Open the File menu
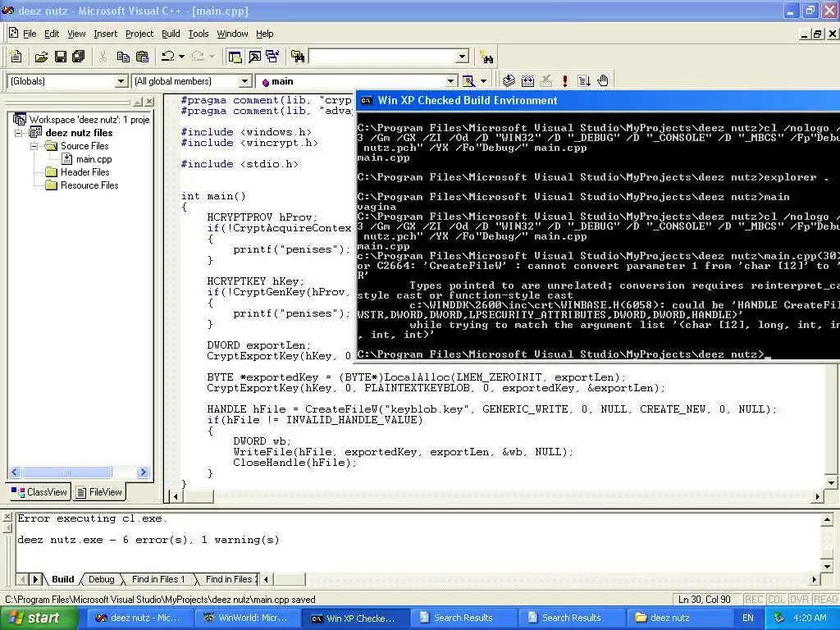 pyautogui.click(x=30, y=34)
